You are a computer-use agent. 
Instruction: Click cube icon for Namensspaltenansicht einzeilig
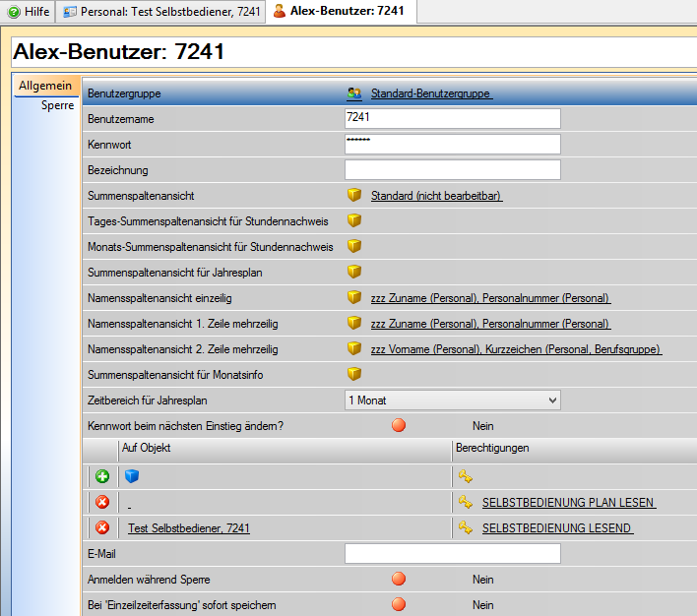354,297
